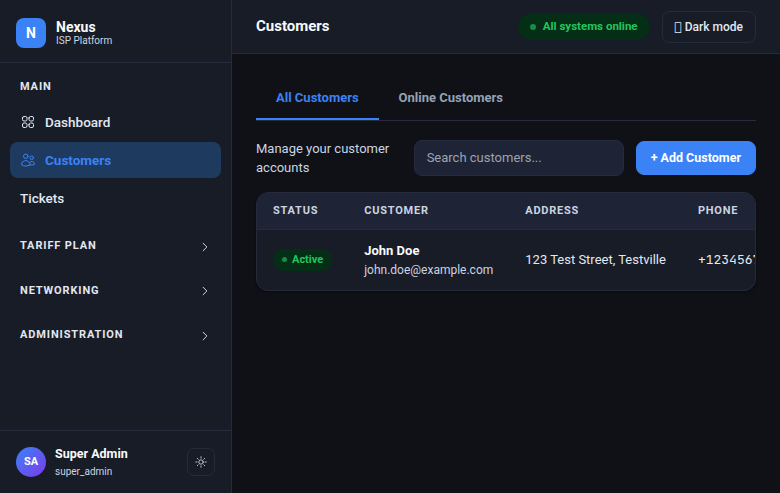Click the theme sun icon button
780x493 pixels.
coord(201,462)
